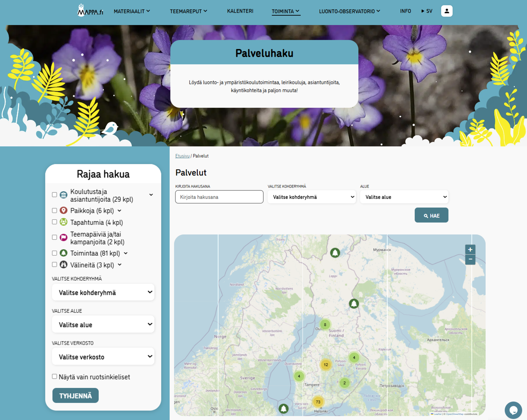This screenshot has height=420, width=527.
Task: Enable Näytä vain ruotsinkieliset checkbox
Action: coord(55,377)
